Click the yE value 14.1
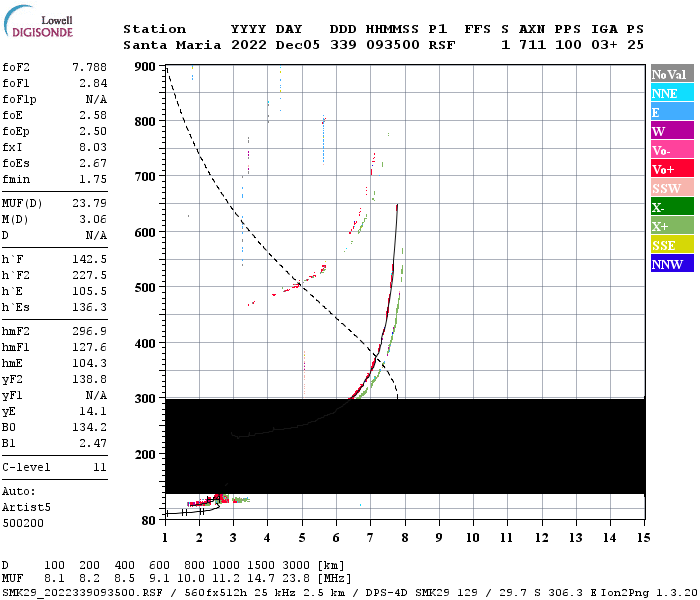The height and width of the screenshot is (600, 700). click(x=93, y=412)
